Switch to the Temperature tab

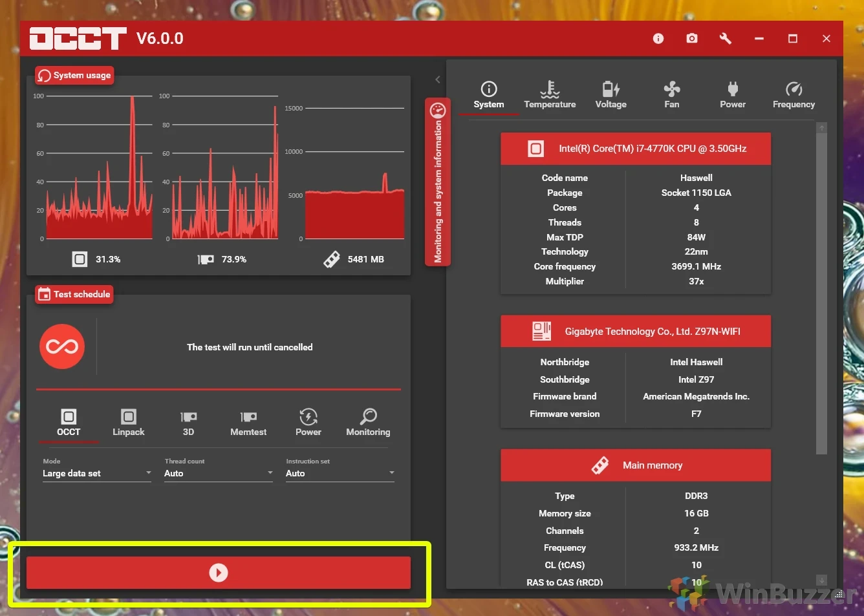(550, 96)
